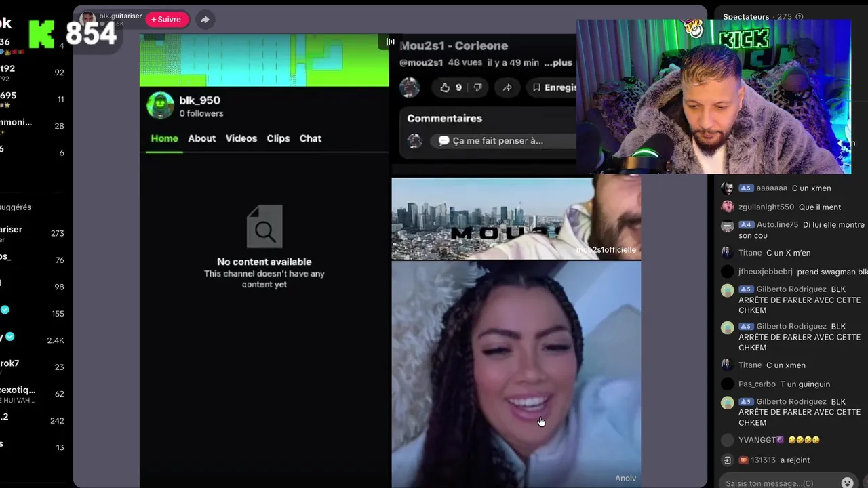868x488 pixels.
Task: Click the Suivre follow button
Action: point(167,20)
